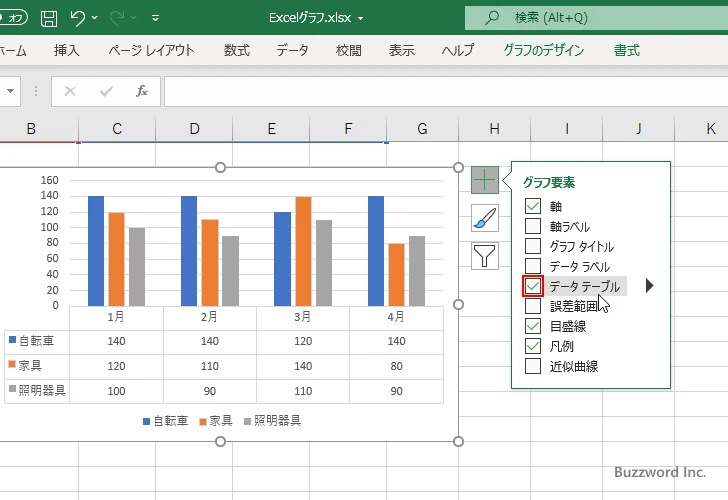The height and width of the screenshot is (500, 728).
Task: Click the formula bar enter checkmark icon
Action: tap(106, 91)
